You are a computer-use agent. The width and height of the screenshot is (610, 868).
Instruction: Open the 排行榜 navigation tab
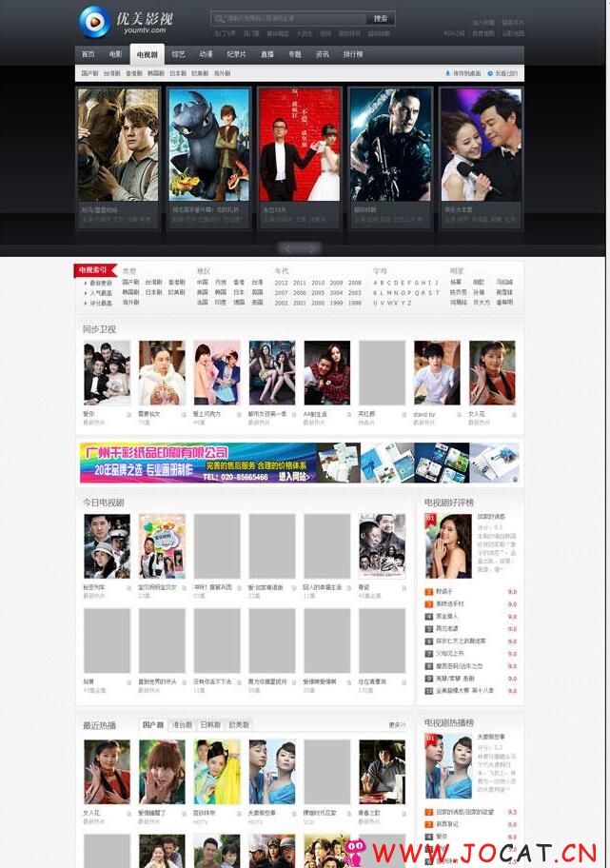353,54
